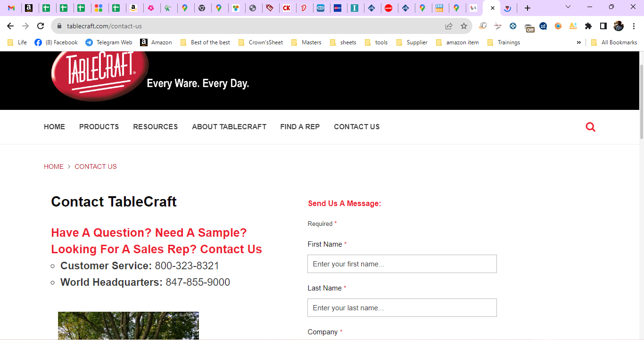Viewport: 644px width, 340px height.
Task: Click the CONTACT US breadcrumb link
Action: coord(96,166)
